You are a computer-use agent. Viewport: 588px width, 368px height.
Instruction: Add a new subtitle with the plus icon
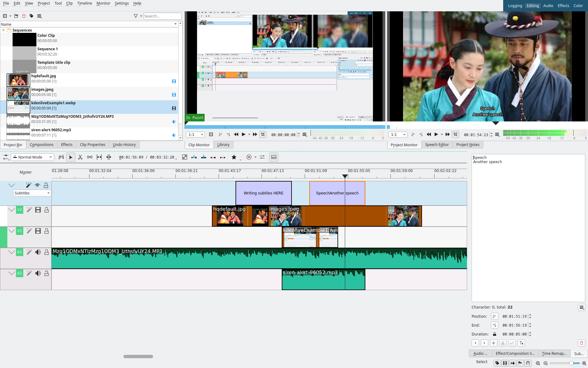click(x=493, y=343)
